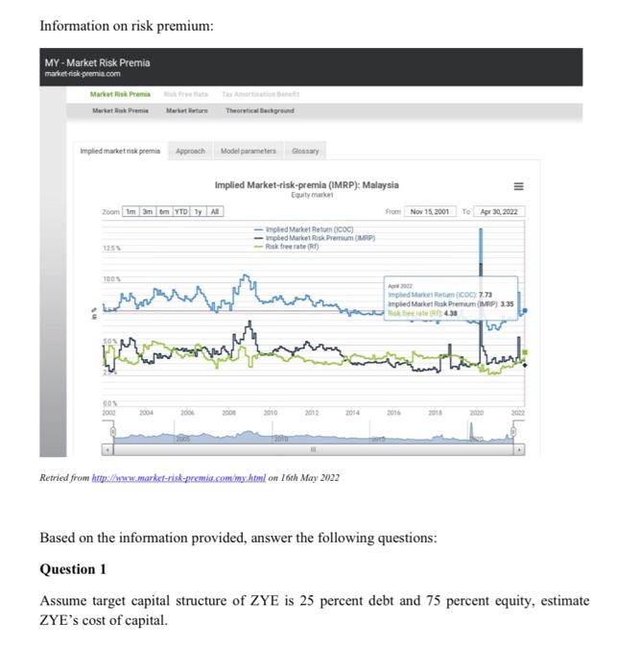This screenshot has height=672, width=639.
Task: Open the market-risk-premia.com/my.html hyperlink
Action: click(x=178, y=478)
